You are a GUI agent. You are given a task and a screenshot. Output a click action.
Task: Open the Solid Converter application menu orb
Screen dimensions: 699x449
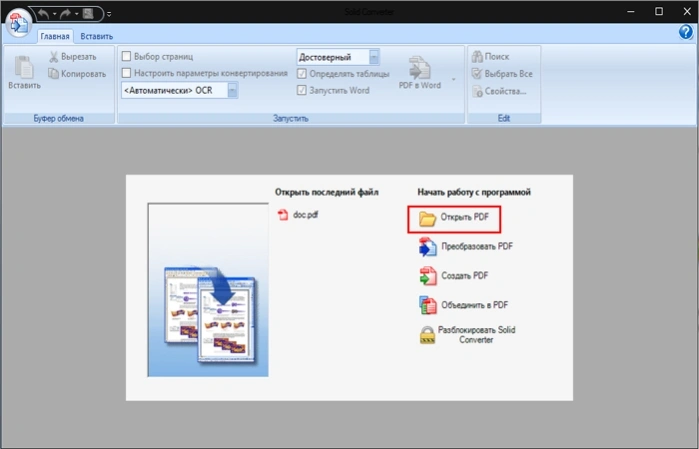coord(19,23)
